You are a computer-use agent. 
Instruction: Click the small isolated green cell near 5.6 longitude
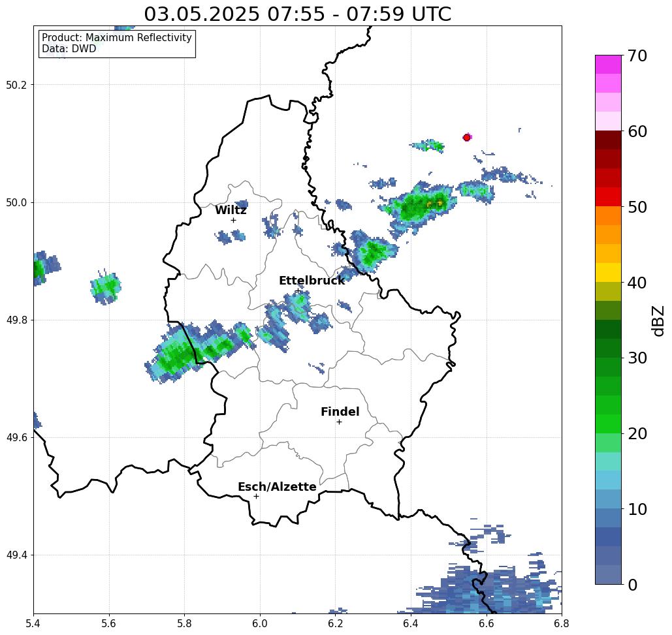coord(105,288)
